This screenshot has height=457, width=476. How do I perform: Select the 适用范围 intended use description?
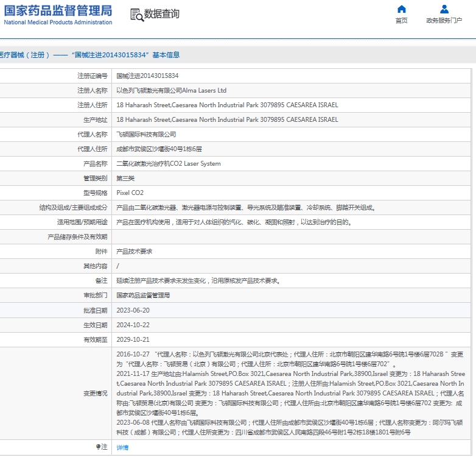[234, 222]
